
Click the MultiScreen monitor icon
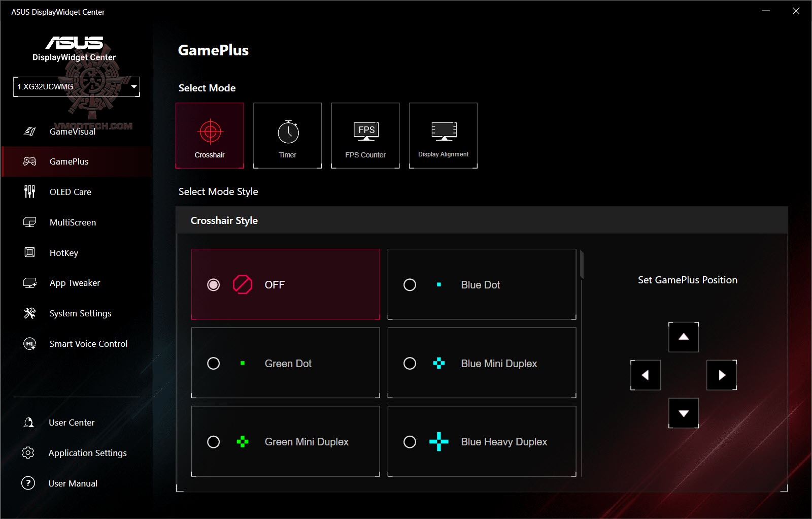pyautogui.click(x=30, y=222)
